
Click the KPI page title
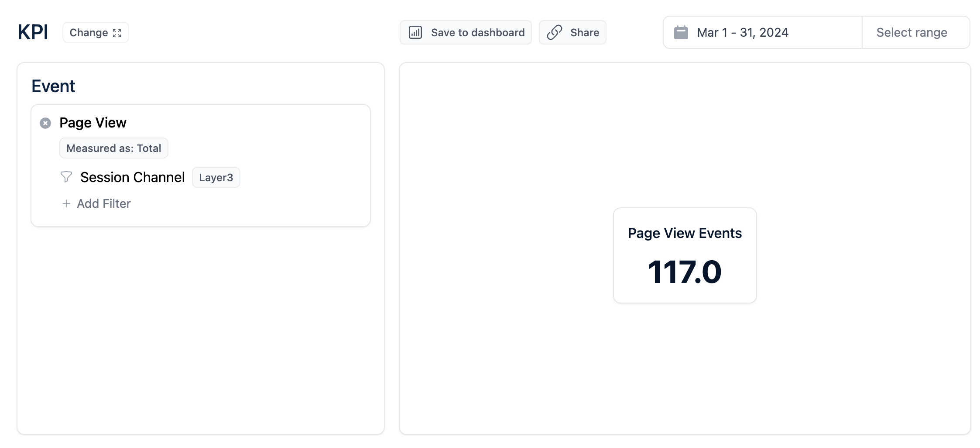tap(33, 32)
